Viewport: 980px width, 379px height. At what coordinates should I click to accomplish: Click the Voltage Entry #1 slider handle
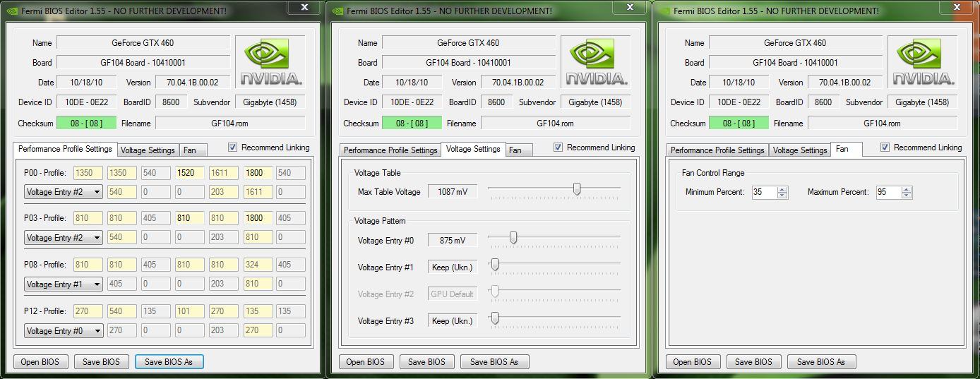[x=495, y=265]
